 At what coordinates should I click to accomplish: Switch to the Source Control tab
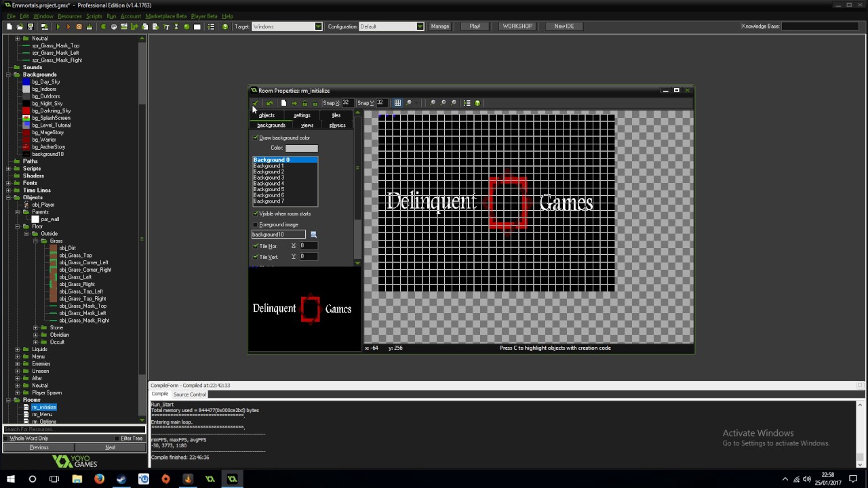pos(189,394)
